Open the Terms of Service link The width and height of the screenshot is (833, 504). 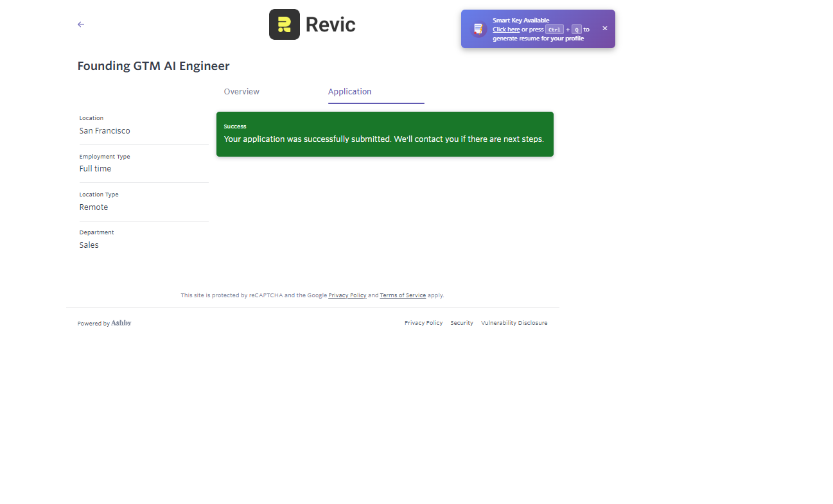click(403, 295)
